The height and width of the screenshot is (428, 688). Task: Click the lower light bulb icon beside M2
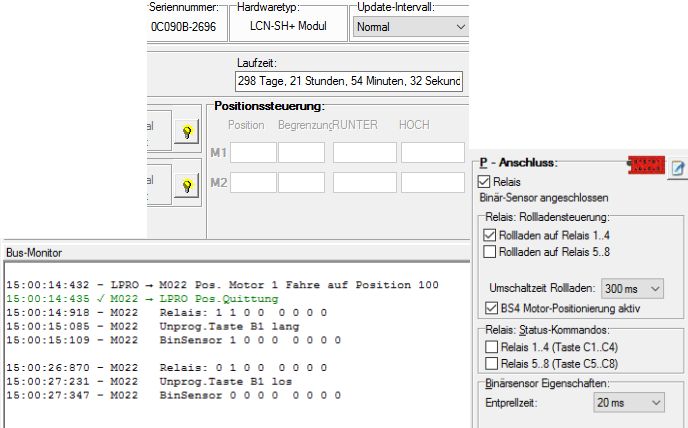(185, 186)
